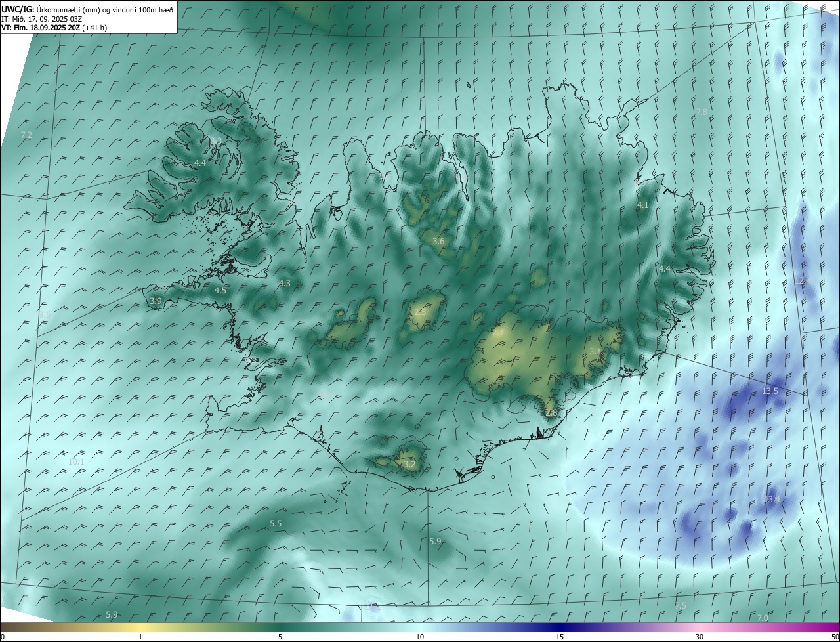Click the '30' tick label on the scale
The image size is (840, 642).
[700, 637]
